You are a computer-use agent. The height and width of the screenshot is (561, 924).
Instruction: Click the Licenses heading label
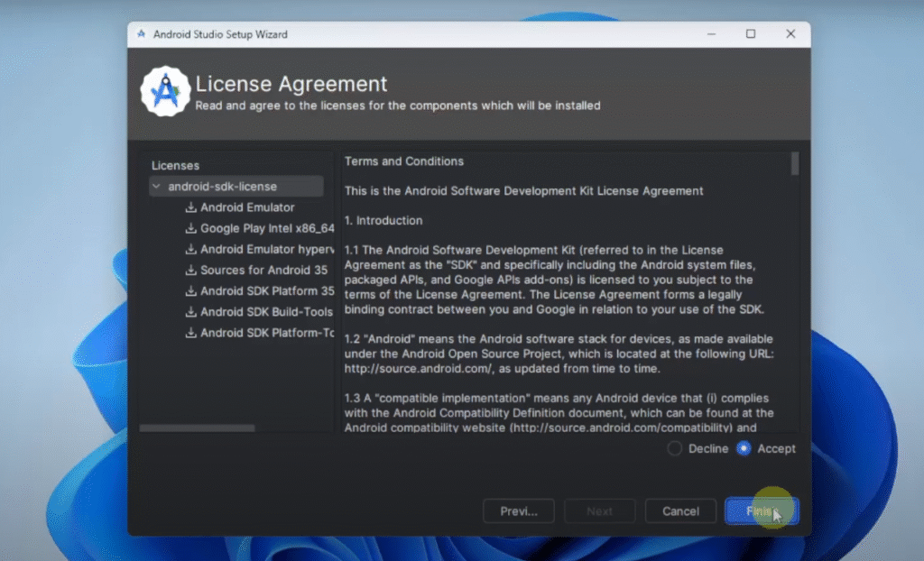click(x=175, y=166)
